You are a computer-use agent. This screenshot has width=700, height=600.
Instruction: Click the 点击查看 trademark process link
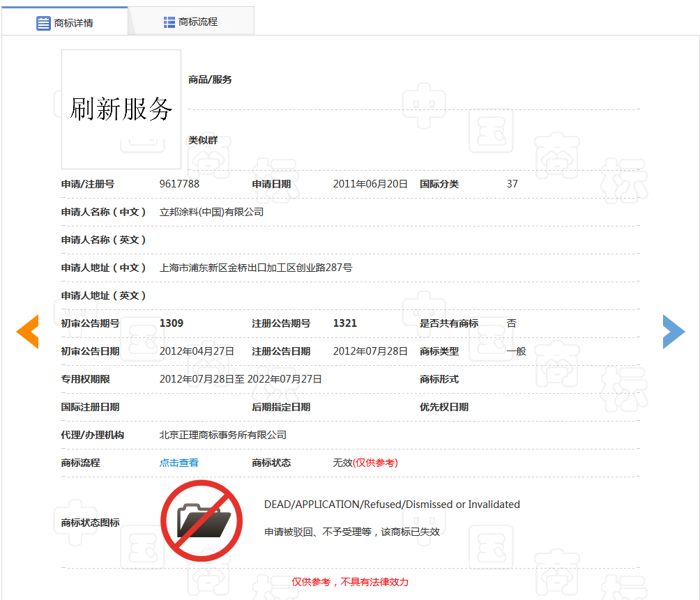pos(179,463)
